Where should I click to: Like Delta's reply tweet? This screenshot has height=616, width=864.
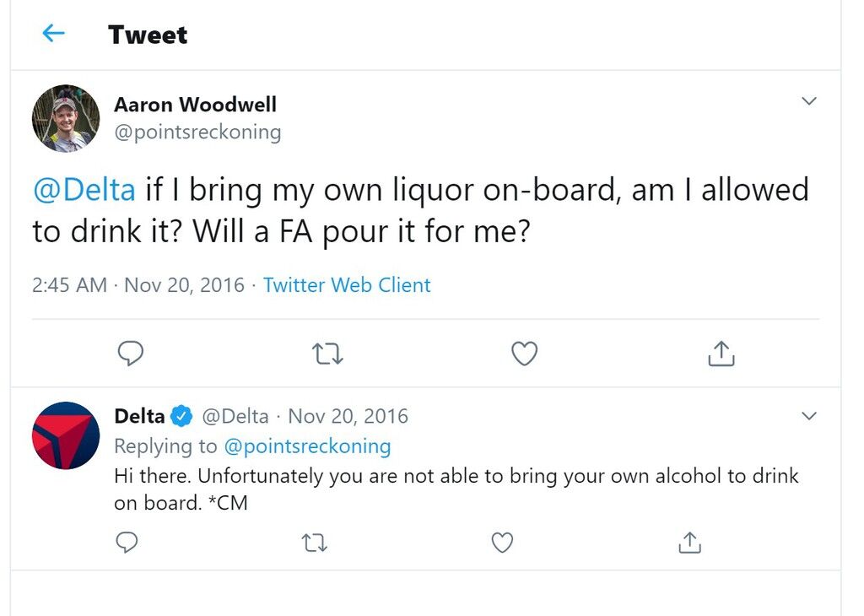(502, 543)
